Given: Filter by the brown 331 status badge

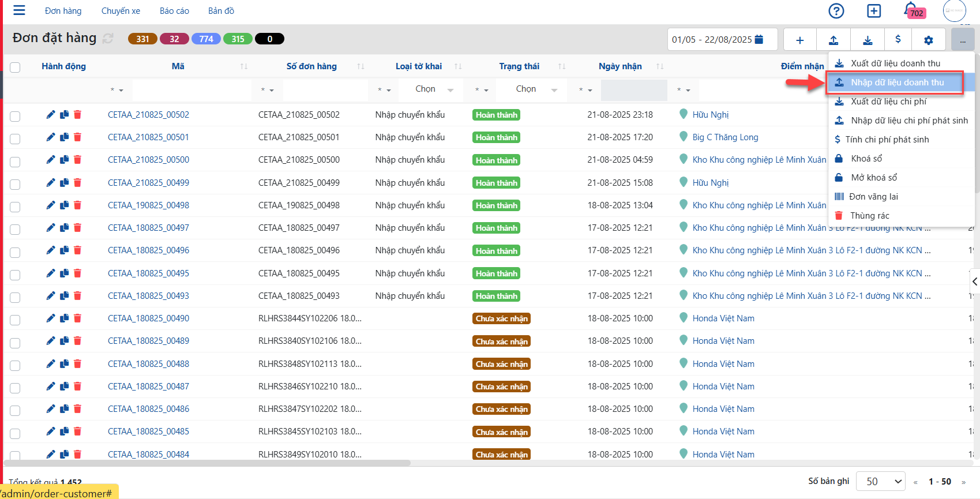Looking at the screenshot, I should pos(142,39).
